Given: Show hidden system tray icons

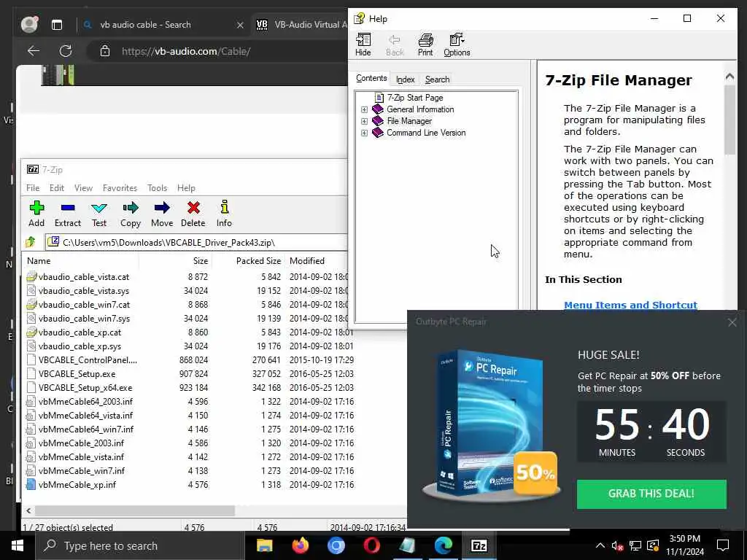Looking at the screenshot, I should pyautogui.click(x=600, y=545).
